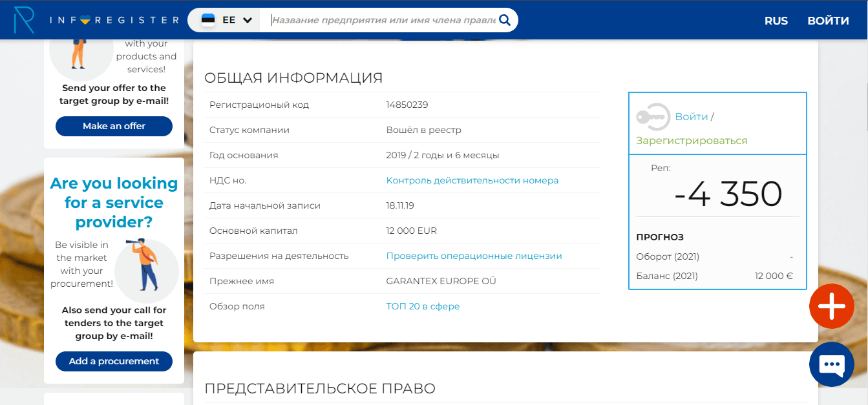Click the Inforegister R logo icon
The image size is (868, 405).
pyautogui.click(x=24, y=20)
